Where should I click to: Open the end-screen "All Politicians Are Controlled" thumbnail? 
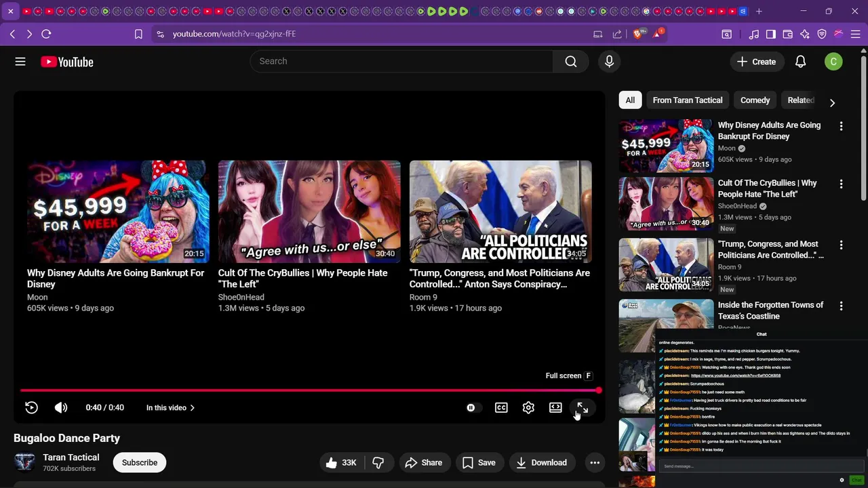click(500, 211)
